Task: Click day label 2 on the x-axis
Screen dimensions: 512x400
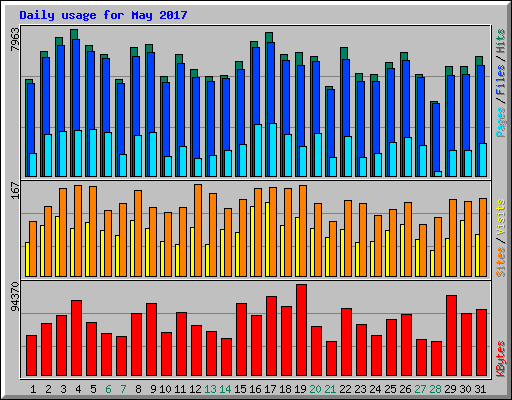Action: point(48,389)
